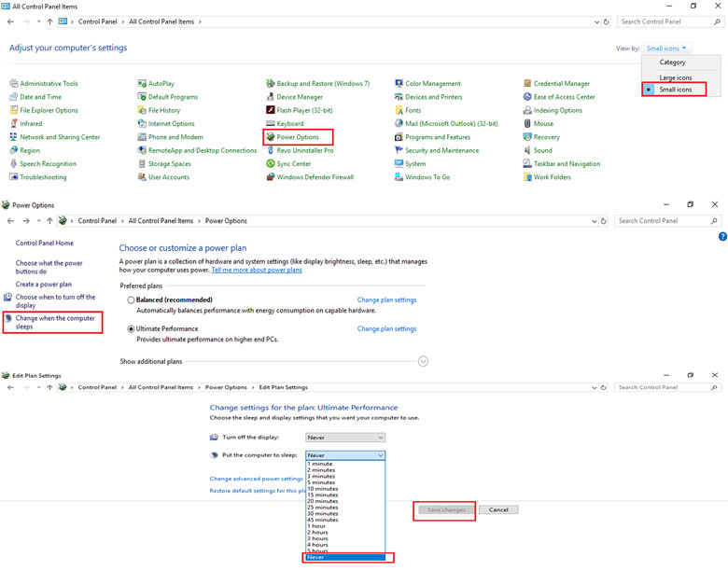Open the Power Options icon
The width and height of the screenshot is (728, 585).
298,137
